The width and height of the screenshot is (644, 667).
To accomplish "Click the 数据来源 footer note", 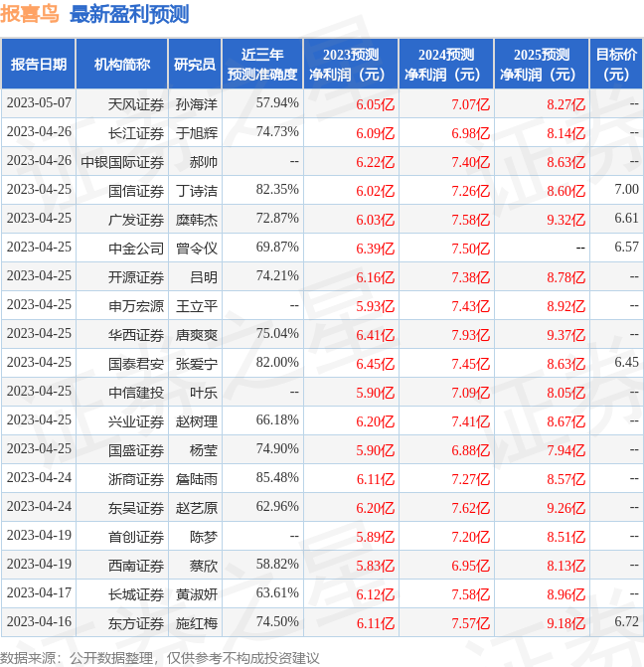I will click(x=160, y=658).
